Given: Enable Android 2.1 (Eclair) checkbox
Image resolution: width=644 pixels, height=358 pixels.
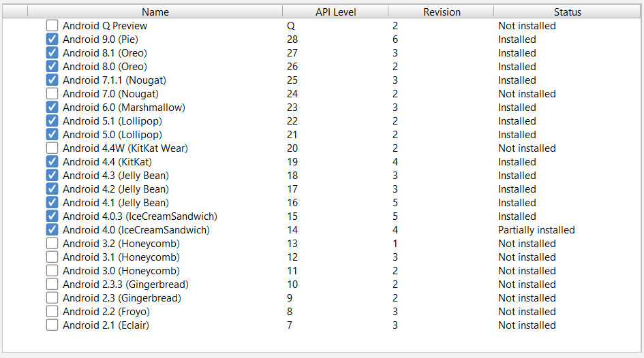Looking at the screenshot, I should (x=52, y=325).
